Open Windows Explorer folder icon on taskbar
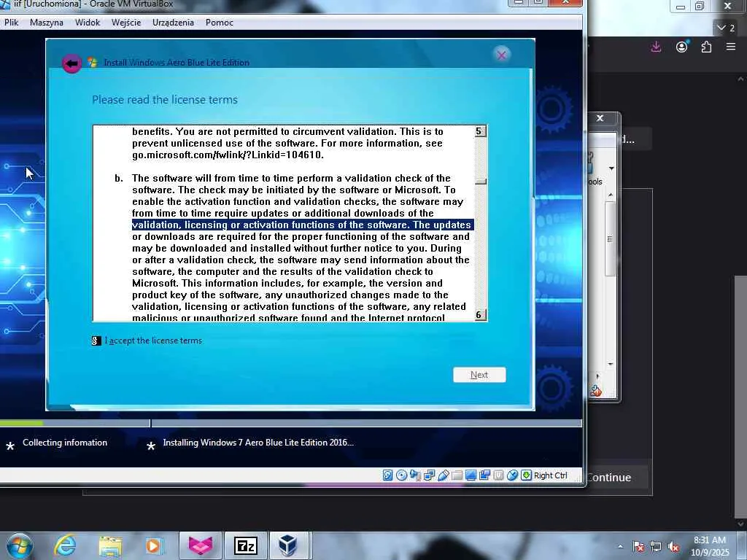 tap(110, 545)
